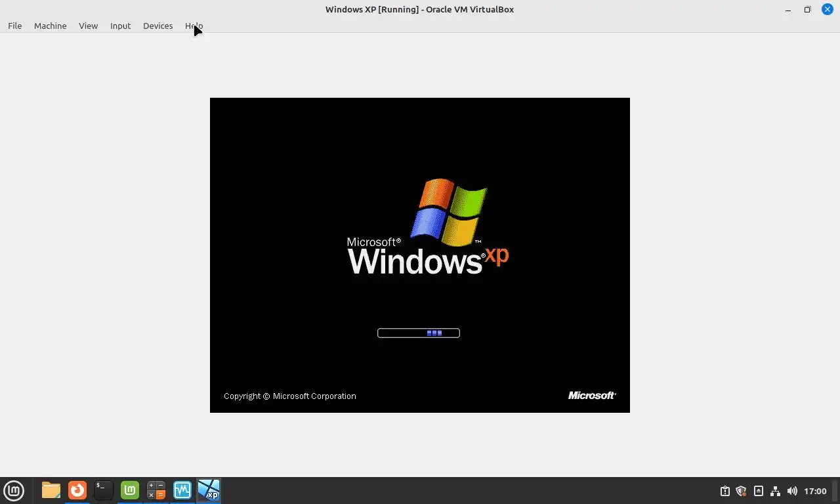Open the System Monitor taskbar icon
This screenshot has height=504, width=840.
click(x=182, y=490)
